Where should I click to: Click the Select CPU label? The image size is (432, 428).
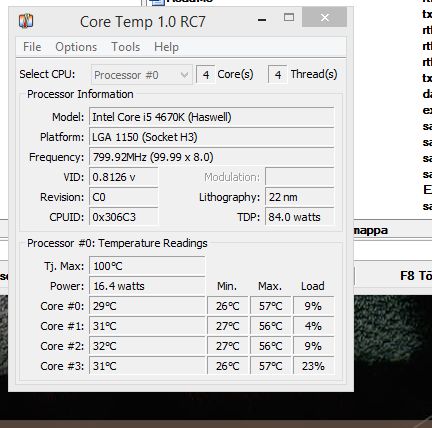[47, 74]
